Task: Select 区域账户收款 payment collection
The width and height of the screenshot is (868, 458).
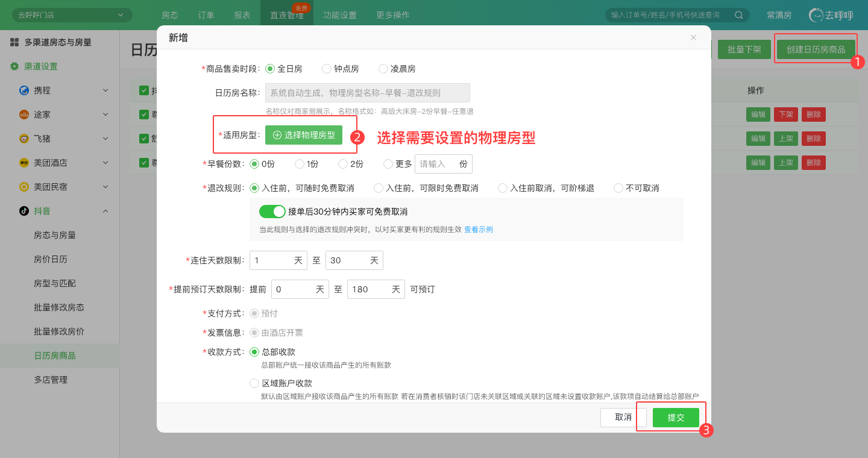Action: coord(254,383)
